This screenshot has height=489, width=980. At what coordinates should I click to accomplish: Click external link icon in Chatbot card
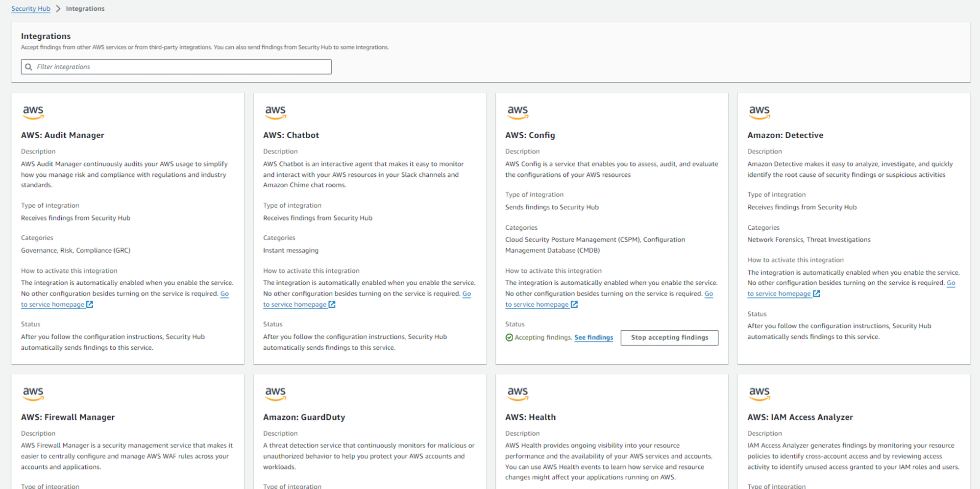point(332,304)
